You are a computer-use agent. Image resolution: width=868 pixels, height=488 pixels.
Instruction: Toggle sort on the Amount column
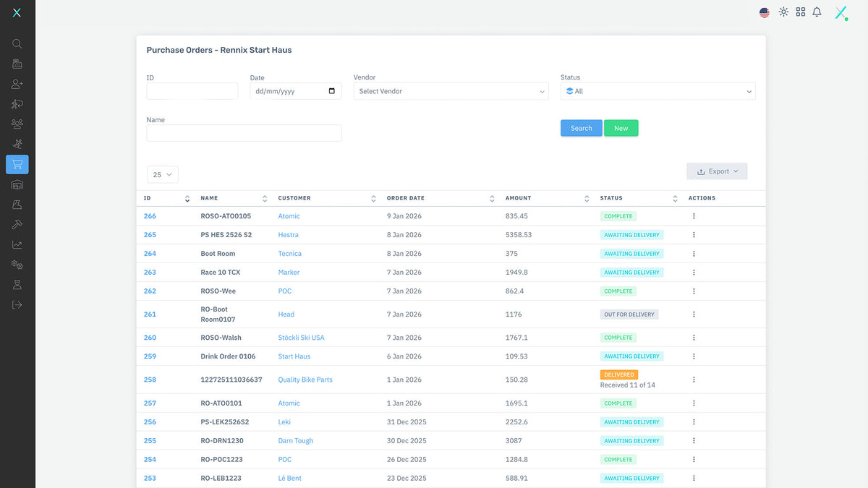click(x=587, y=198)
